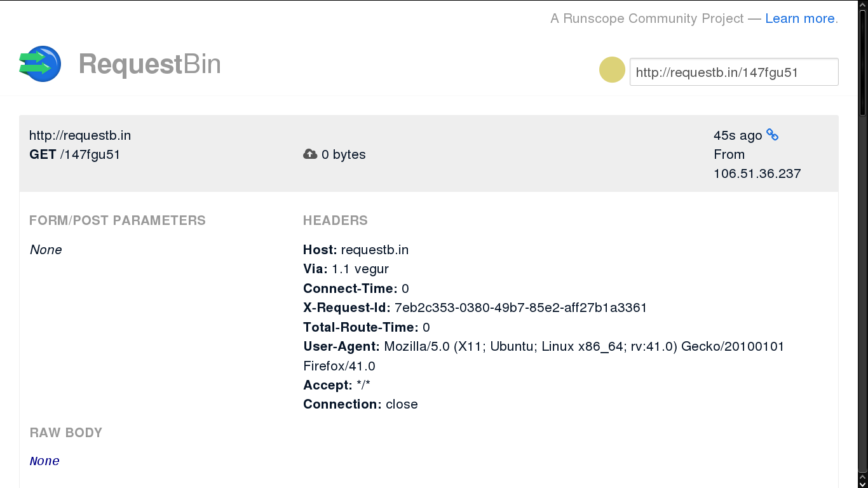
Task: Click the vertical scrollbar thumb
Action: [x=863, y=62]
